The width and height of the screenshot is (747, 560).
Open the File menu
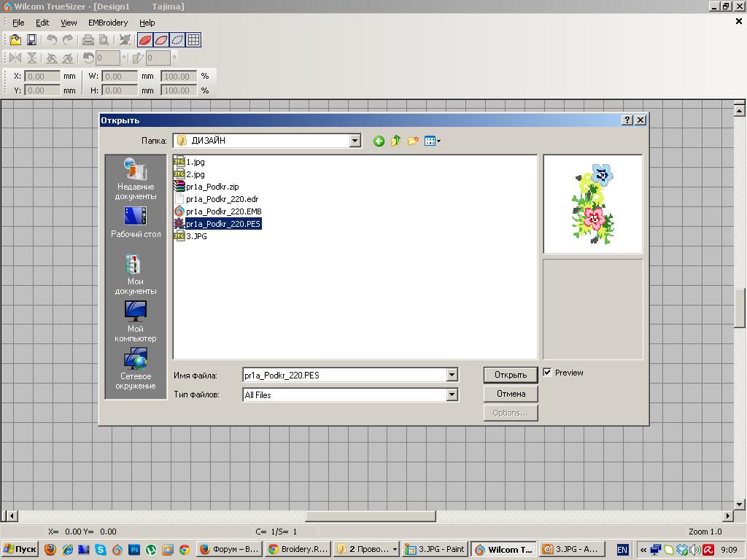18,23
